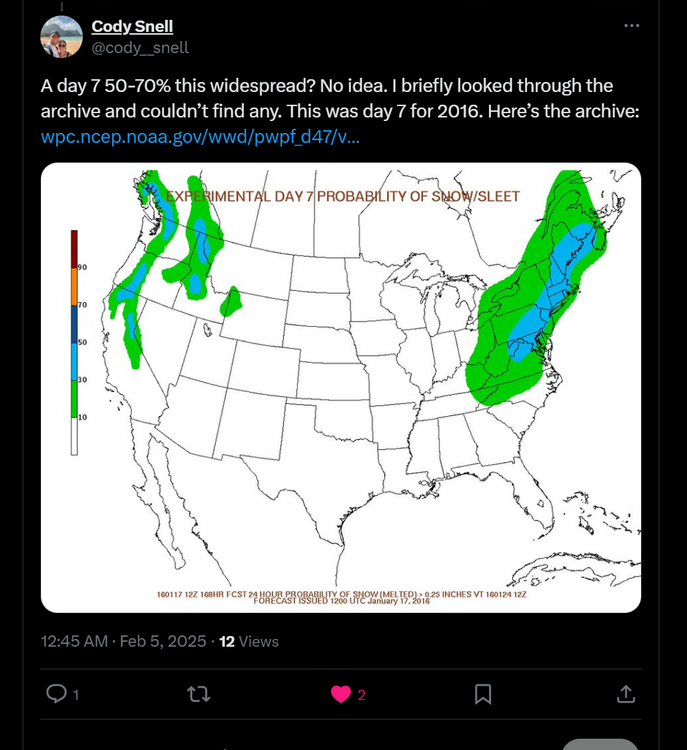Open the three-dot more options menu

632,25
